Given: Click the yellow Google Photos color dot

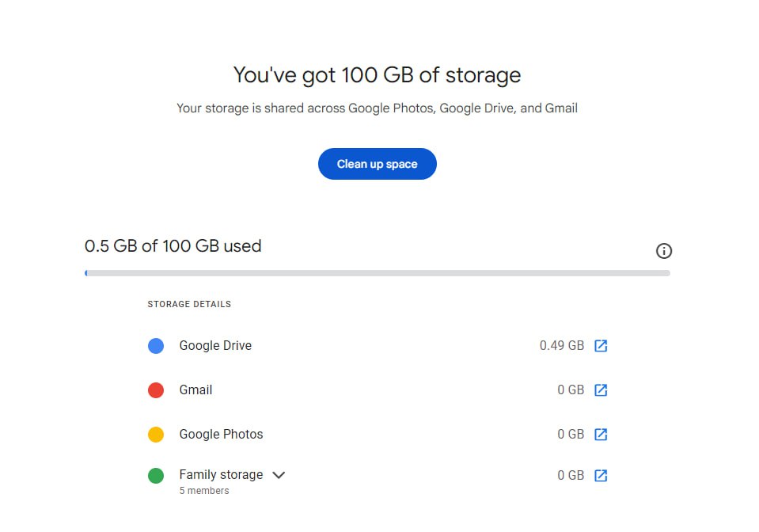Looking at the screenshot, I should (x=156, y=434).
